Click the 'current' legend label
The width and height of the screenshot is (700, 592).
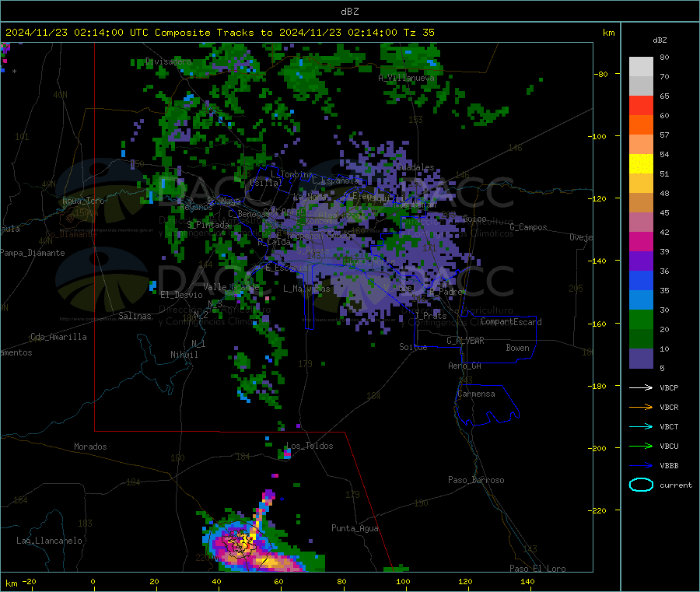tap(676, 485)
